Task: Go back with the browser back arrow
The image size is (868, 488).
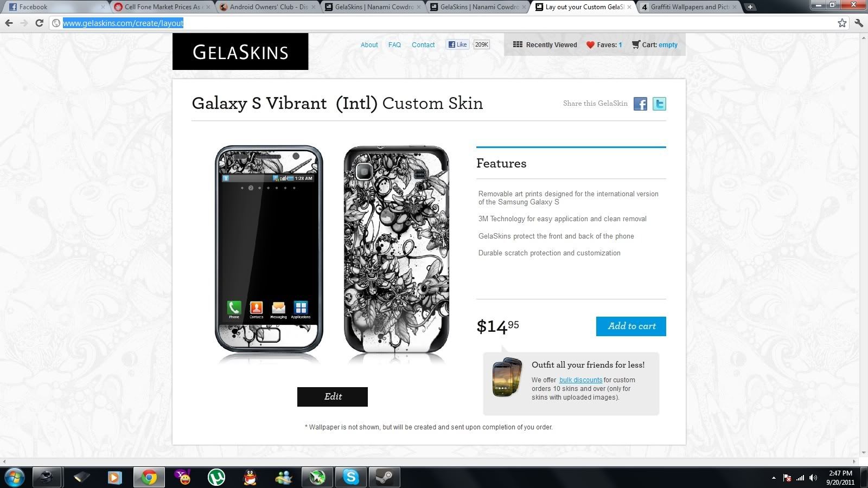Action: (9, 23)
